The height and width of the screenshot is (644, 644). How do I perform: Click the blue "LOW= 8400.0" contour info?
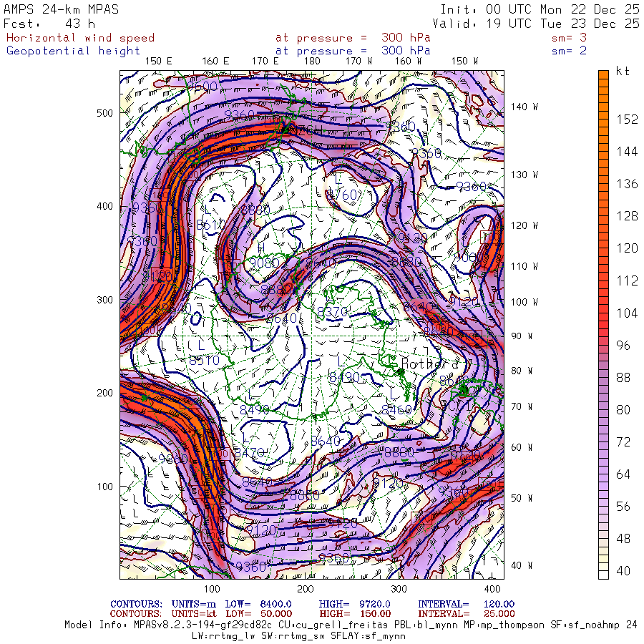(x=258, y=604)
